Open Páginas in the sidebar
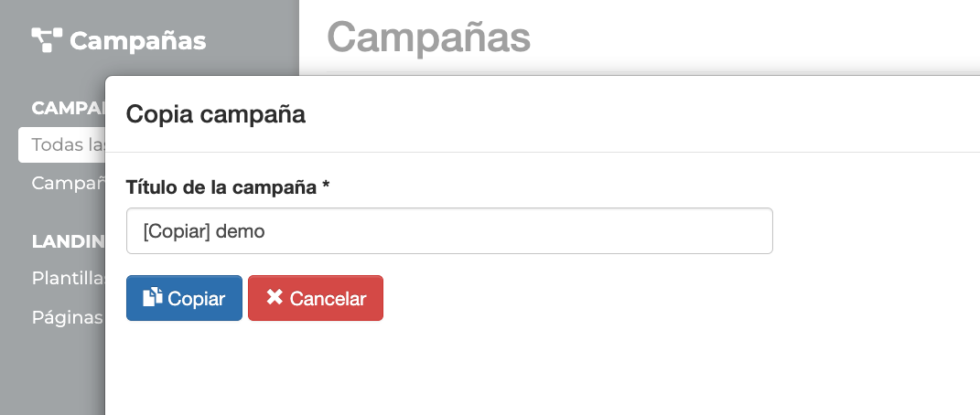This screenshot has height=415, width=980. tap(68, 317)
